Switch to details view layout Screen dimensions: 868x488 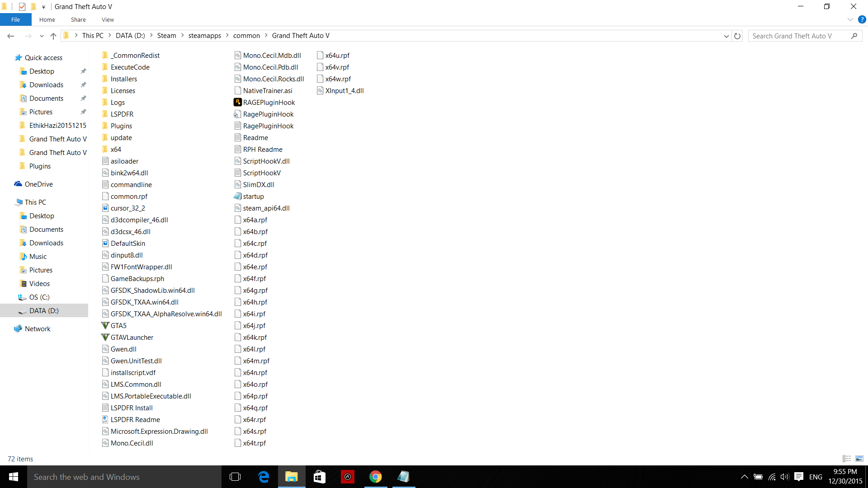click(x=847, y=459)
